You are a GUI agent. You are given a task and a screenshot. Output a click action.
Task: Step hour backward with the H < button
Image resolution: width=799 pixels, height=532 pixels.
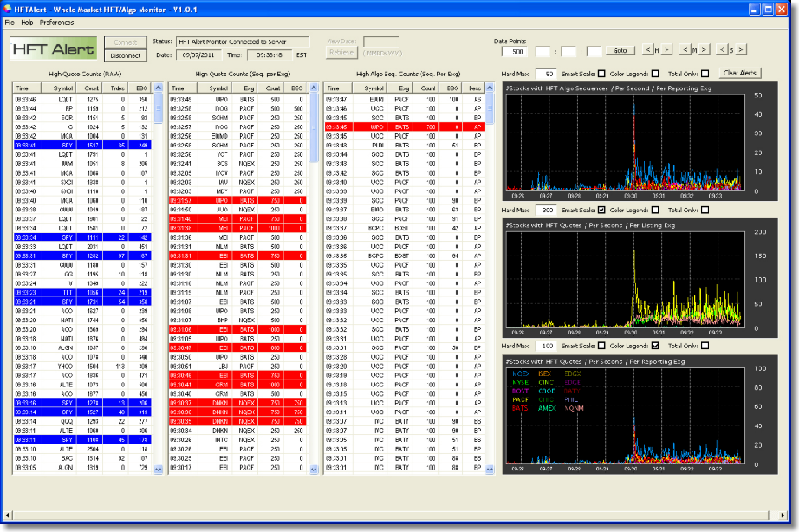(647, 49)
